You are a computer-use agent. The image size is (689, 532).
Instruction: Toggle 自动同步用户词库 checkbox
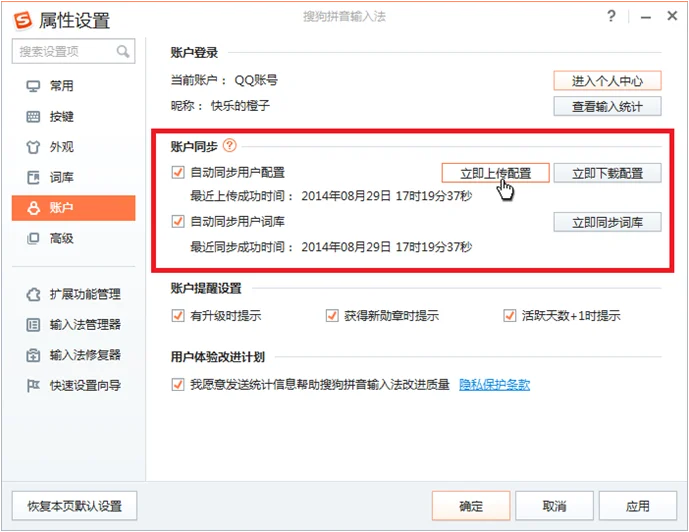pyautogui.click(x=179, y=221)
